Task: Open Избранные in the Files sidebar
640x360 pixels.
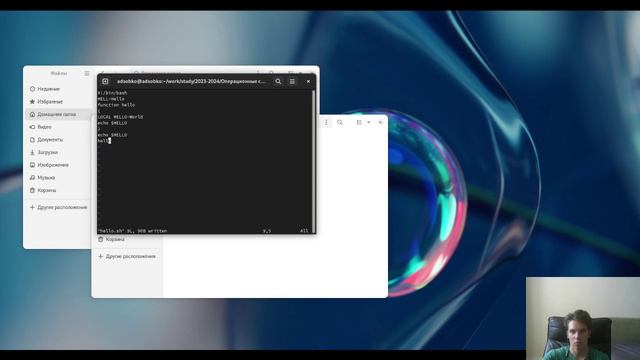Action: (x=58, y=102)
